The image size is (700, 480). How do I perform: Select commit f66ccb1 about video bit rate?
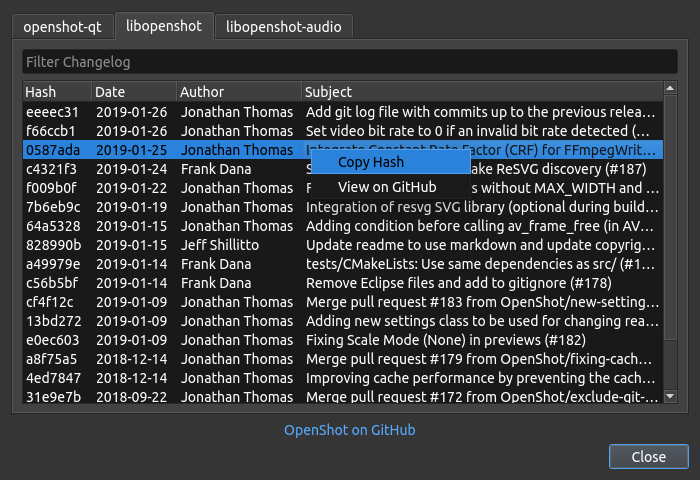click(340, 131)
